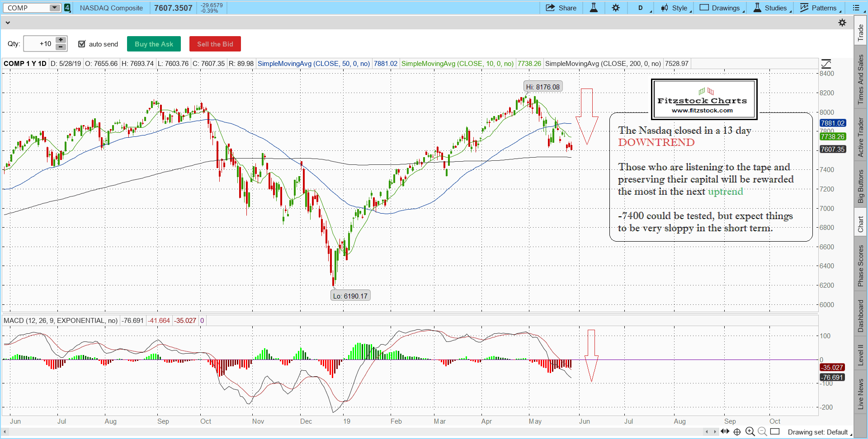The width and height of the screenshot is (868, 439).
Task: Increase quantity with plus stepper
Action: point(61,40)
